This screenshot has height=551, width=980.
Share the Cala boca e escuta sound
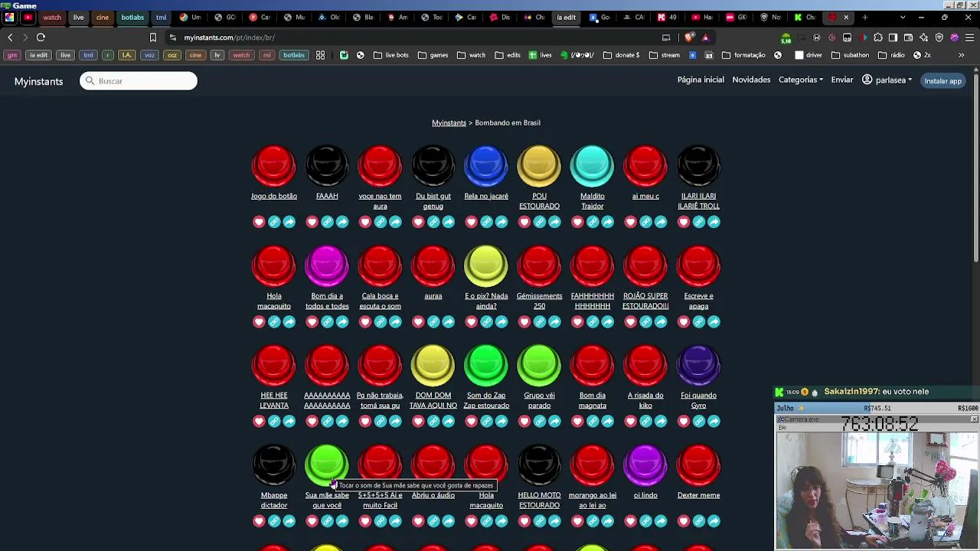tap(395, 321)
